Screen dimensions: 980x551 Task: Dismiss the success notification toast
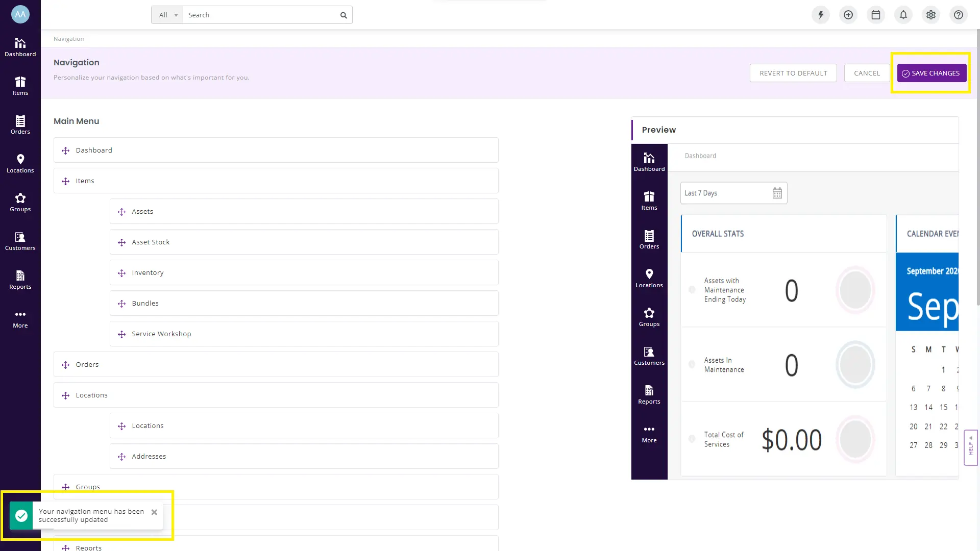pos(154,512)
